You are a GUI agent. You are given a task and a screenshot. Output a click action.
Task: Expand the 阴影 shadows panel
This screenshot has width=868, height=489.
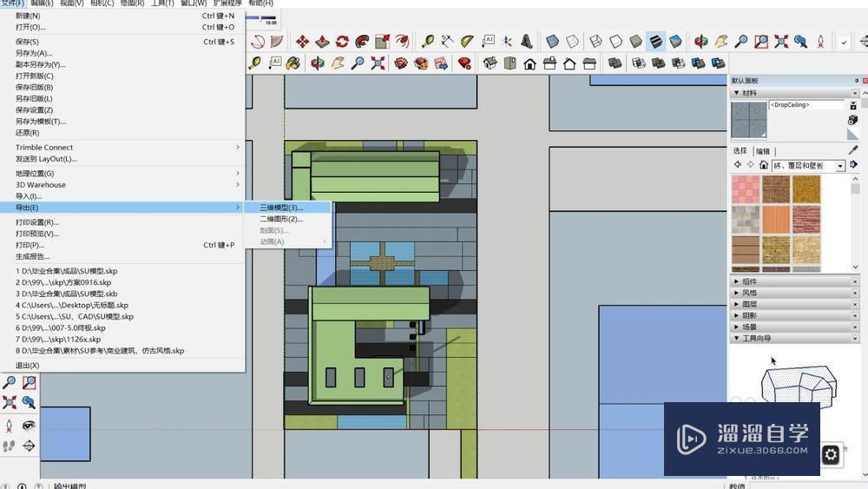[736, 315]
